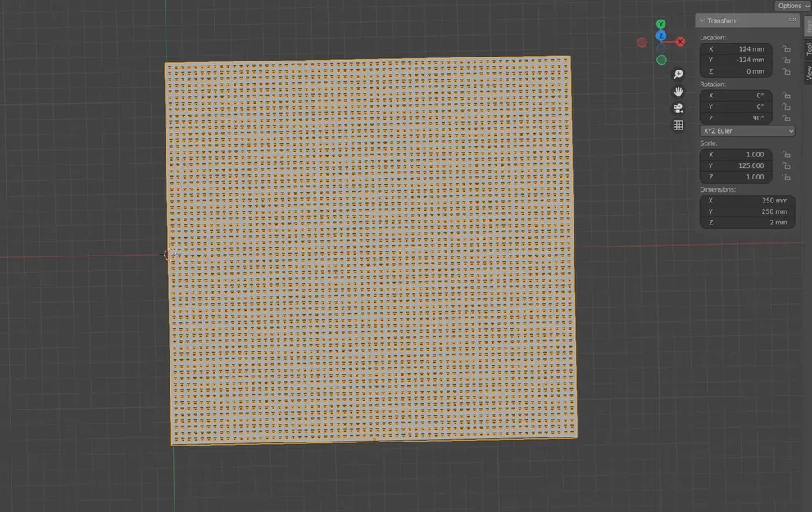The height and width of the screenshot is (512, 812).
Task: Click the orthographic/perspective grid icon
Action: (x=677, y=125)
